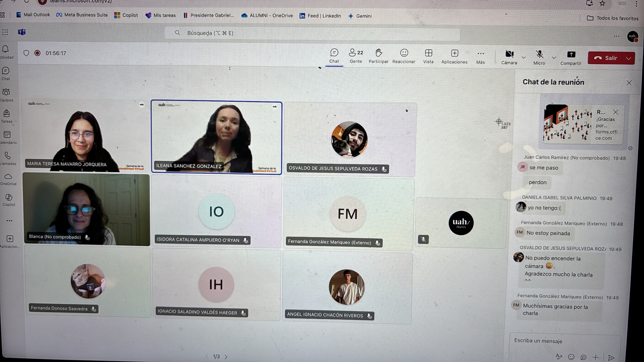Click the recording indicator red dot
644x362 pixels.
(37, 53)
